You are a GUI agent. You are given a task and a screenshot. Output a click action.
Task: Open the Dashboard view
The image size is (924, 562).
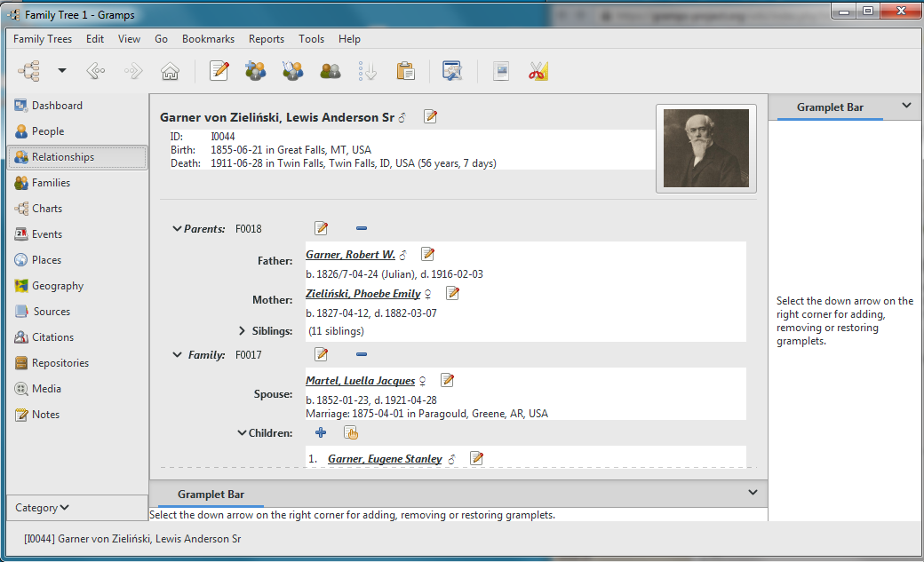[x=77, y=106]
